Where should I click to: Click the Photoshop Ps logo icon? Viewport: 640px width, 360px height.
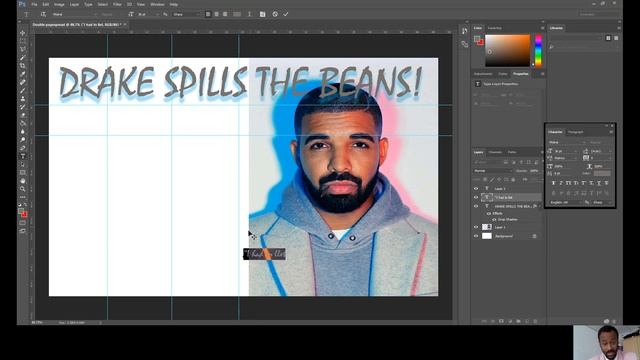pyautogui.click(x=22, y=4)
